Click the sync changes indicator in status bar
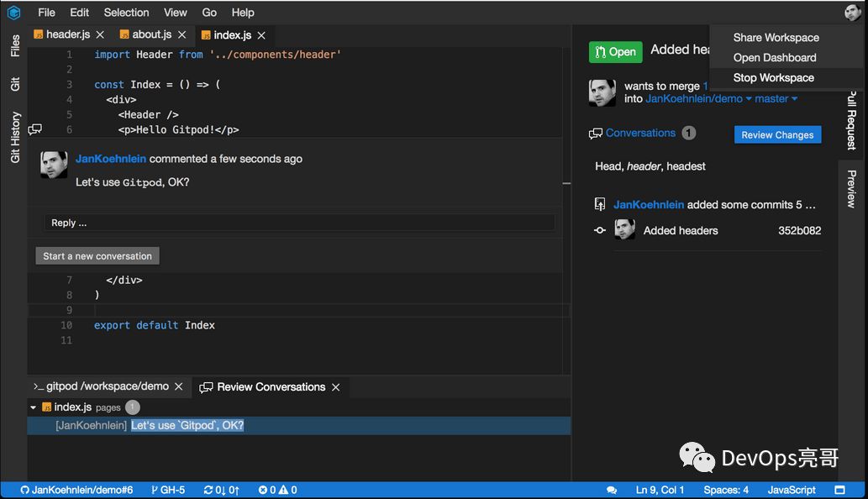Screen dimensions: 868x499 tap(222, 490)
